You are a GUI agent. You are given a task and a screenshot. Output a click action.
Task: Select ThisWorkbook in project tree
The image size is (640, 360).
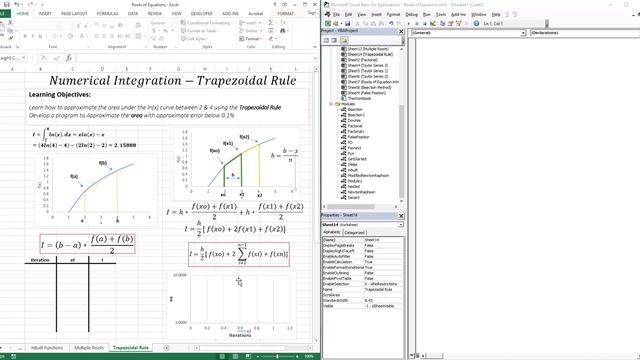(x=359, y=98)
